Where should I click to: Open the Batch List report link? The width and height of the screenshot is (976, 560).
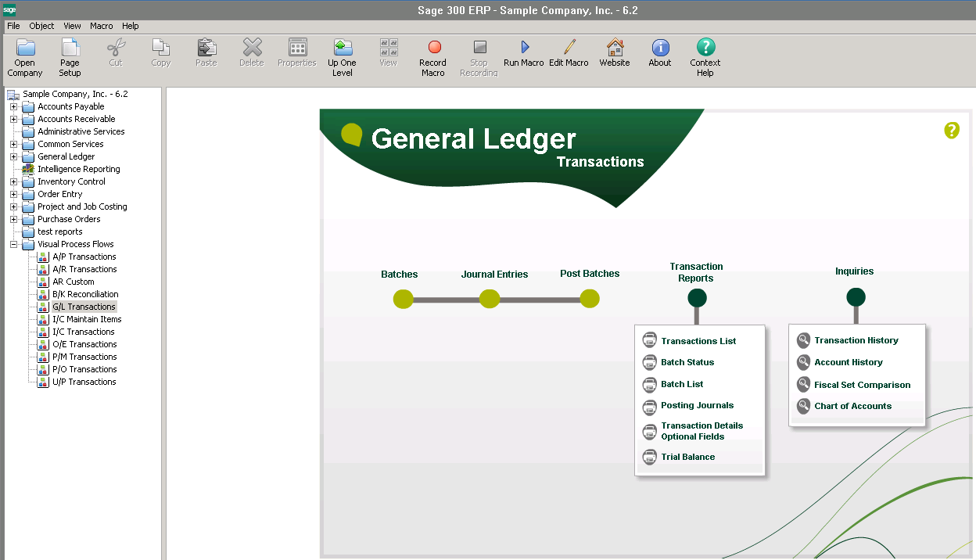[x=682, y=384]
